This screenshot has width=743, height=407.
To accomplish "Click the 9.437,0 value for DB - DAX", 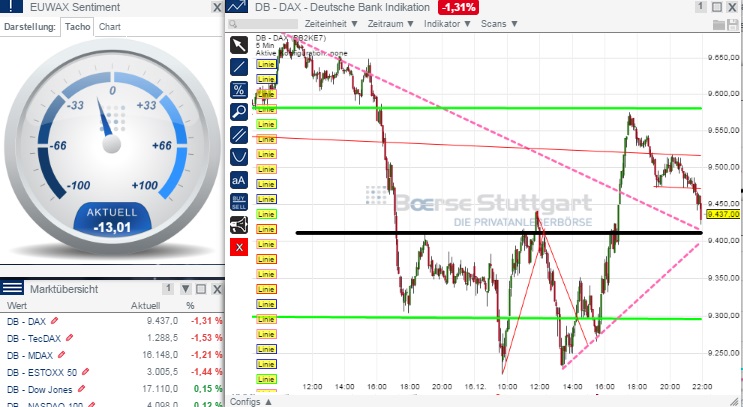I will tap(162, 321).
